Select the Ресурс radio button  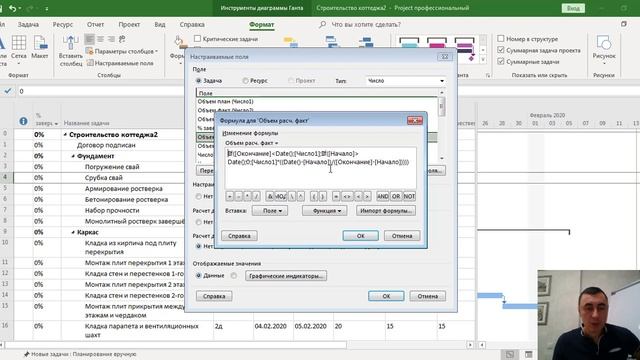(x=245, y=81)
